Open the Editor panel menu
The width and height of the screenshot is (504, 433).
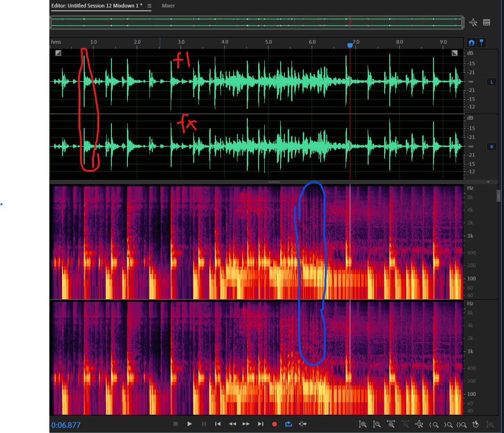150,6
